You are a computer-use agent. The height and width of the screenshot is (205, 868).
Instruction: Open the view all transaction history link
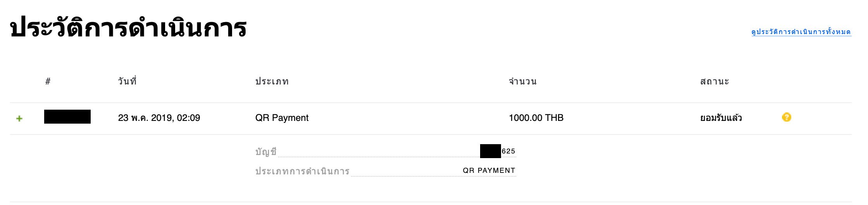click(x=801, y=32)
